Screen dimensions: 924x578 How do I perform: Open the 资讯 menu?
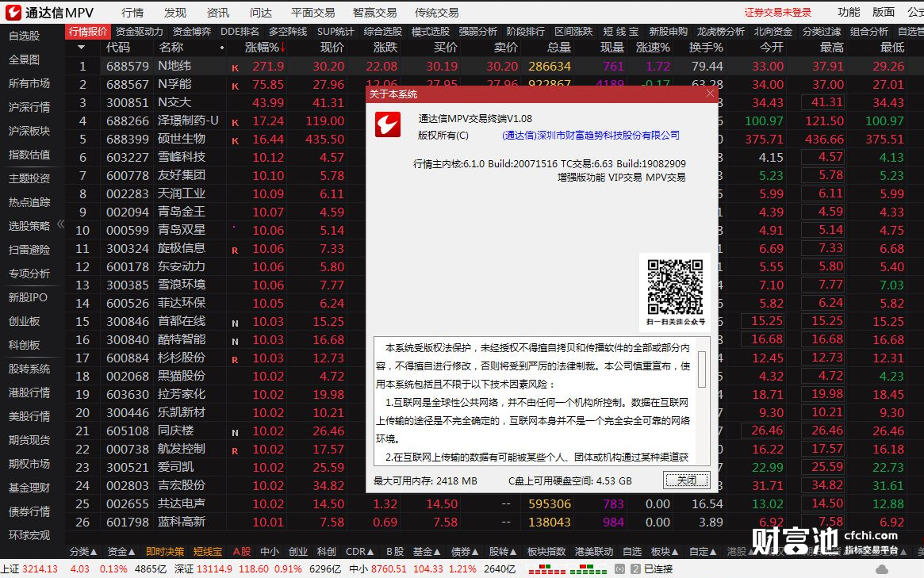[x=218, y=13]
